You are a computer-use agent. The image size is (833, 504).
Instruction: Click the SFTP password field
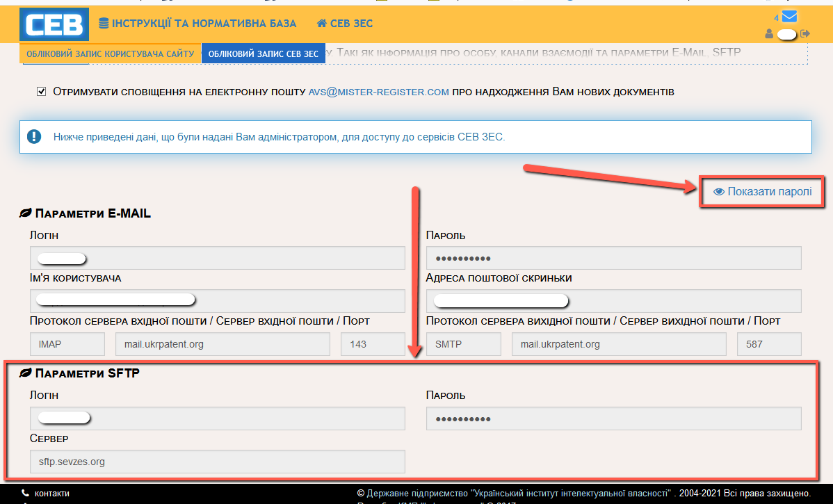coord(613,418)
